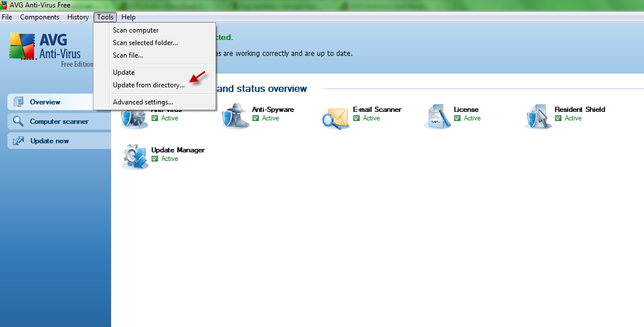Open the E-mail Scanner envelope icon
The image size is (644, 327).
point(336,119)
